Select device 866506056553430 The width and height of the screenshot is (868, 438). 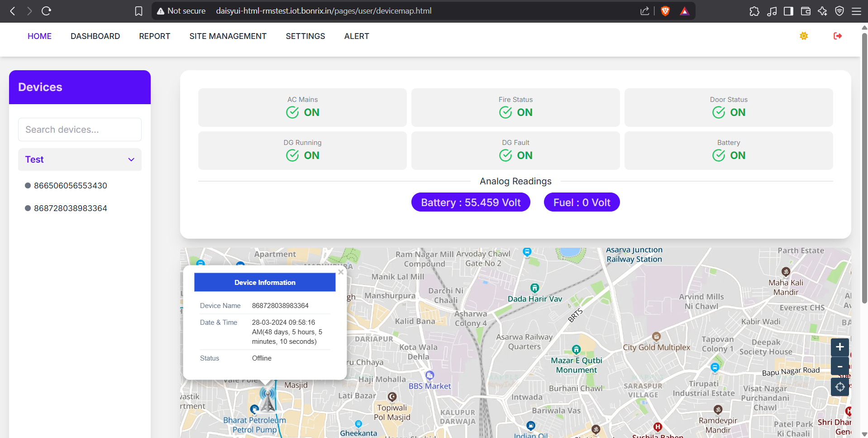pyautogui.click(x=71, y=186)
